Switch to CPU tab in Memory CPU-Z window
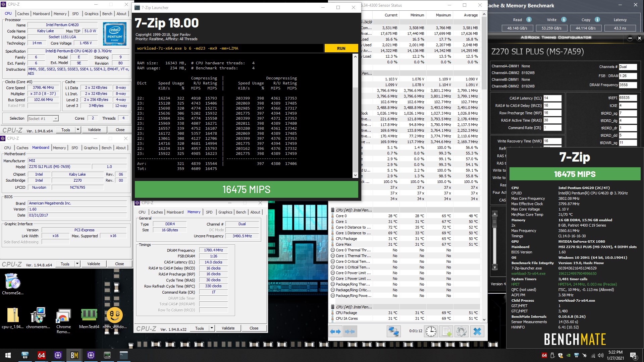Image resolution: width=644 pixels, height=362 pixels. (x=142, y=212)
